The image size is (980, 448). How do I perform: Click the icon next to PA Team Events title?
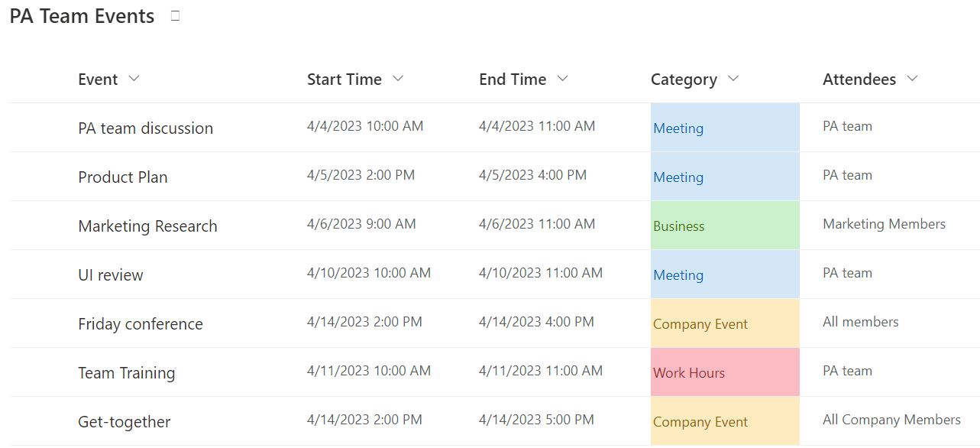[x=175, y=15]
